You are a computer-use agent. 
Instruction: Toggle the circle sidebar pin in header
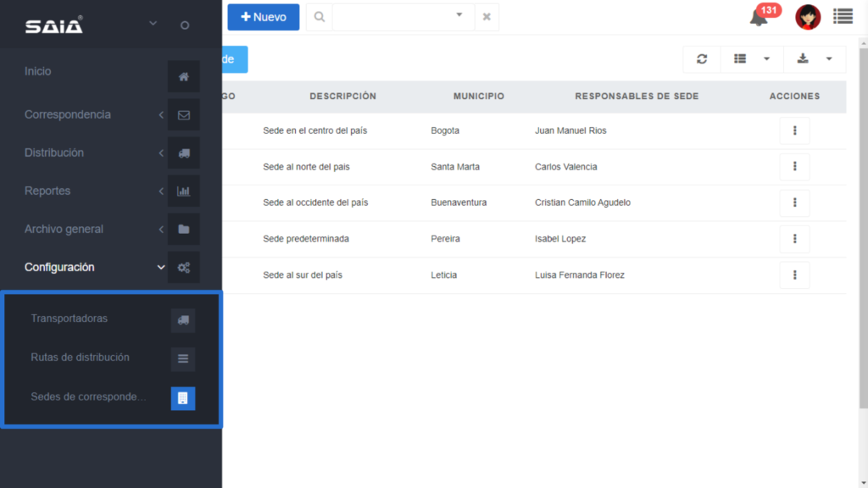185,25
